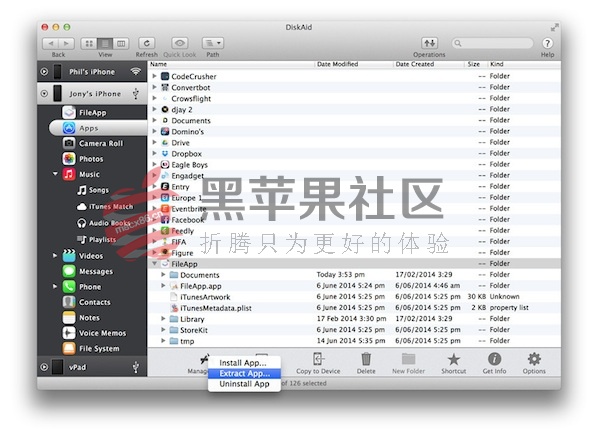Select Apps in the sidebar
600x430 pixels.
[x=98, y=128]
